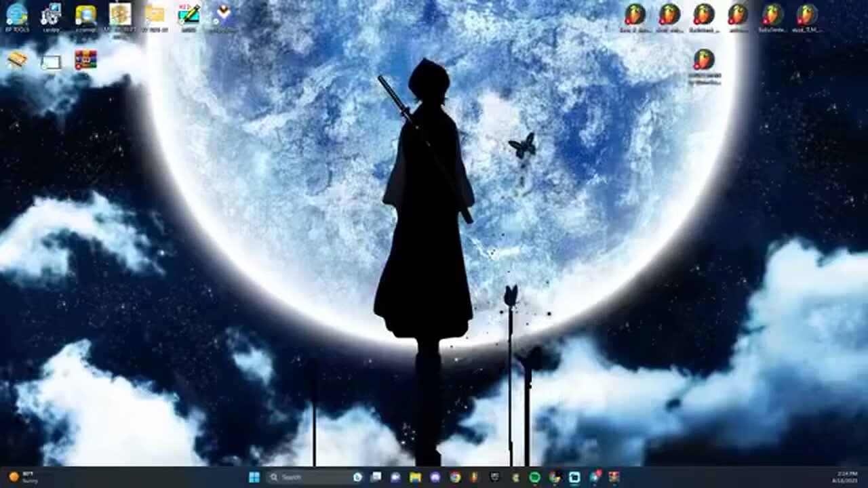868x488 pixels.
Task: Open Google Chrome from the taskbar
Action: point(455,477)
